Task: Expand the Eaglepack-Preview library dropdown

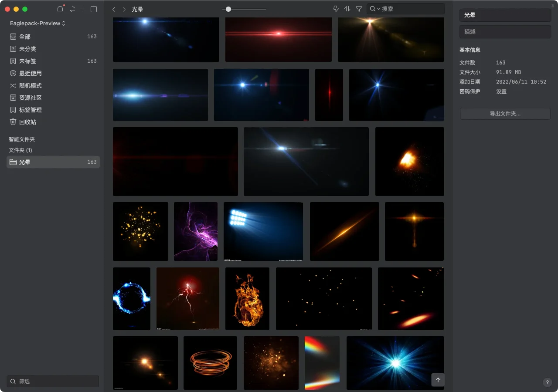Action: pos(37,23)
